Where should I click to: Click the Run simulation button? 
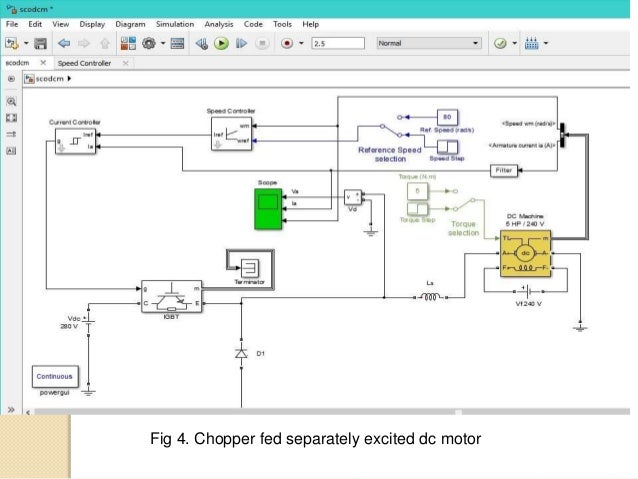pyautogui.click(x=221, y=43)
